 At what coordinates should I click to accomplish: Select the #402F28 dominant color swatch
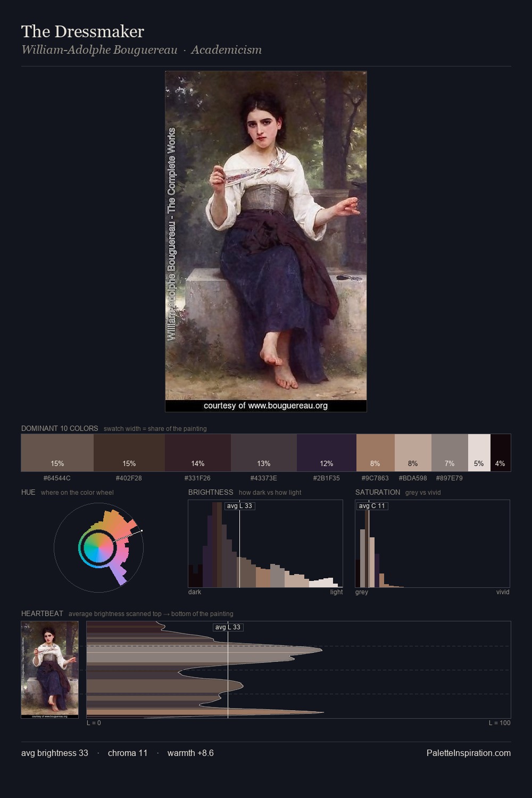tap(129, 453)
